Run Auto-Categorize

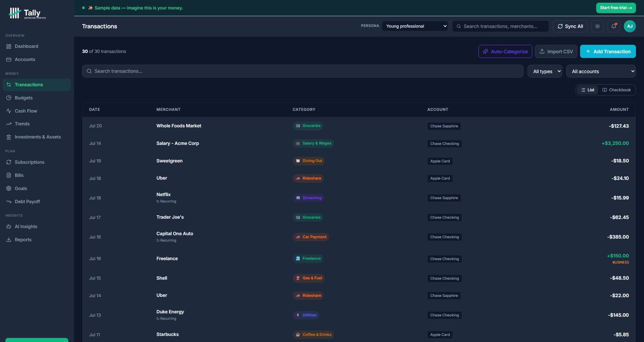coord(505,52)
